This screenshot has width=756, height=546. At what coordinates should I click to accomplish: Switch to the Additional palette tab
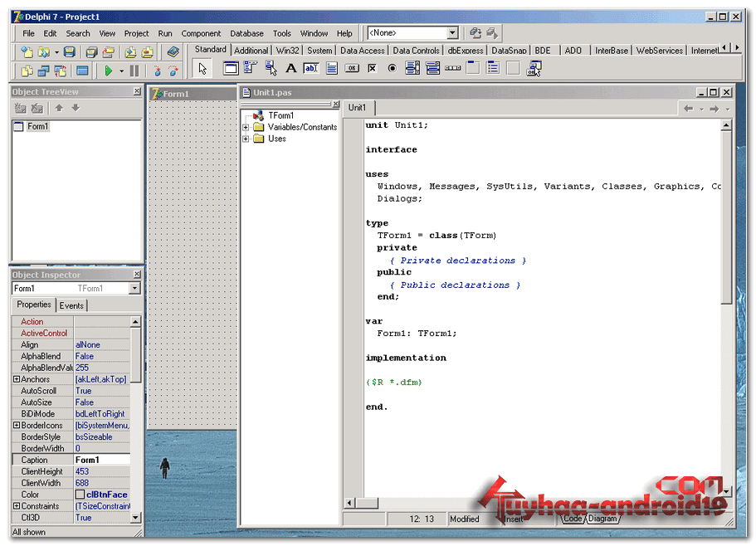click(251, 51)
